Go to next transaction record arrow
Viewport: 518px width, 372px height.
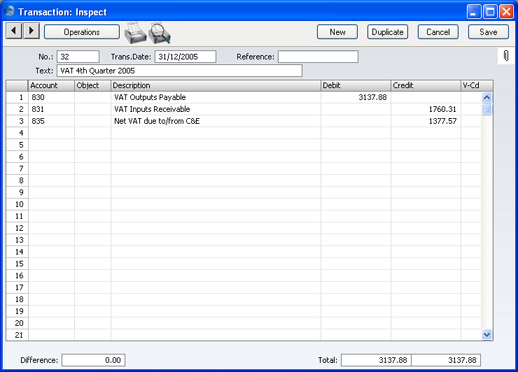click(x=31, y=31)
